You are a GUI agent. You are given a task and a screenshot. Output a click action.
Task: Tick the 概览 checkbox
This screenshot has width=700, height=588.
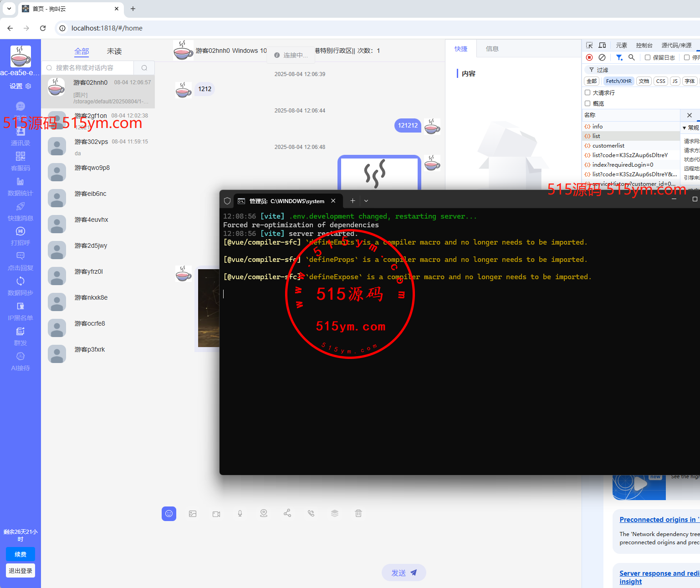click(x=588, y=103)
